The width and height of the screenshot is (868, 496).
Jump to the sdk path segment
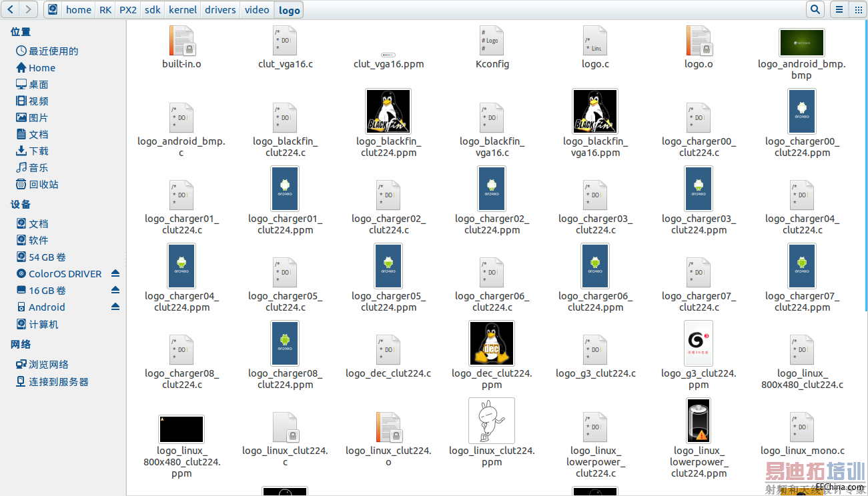coord(152,9)
